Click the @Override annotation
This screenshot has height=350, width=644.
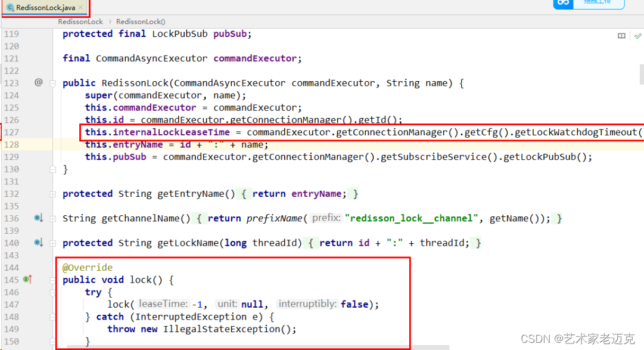click(x=88, y=267)
